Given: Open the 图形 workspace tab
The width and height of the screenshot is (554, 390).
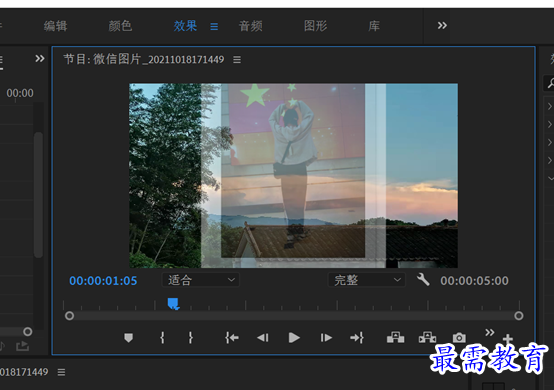Looking at the screenshot, I should tap(316, 26).
